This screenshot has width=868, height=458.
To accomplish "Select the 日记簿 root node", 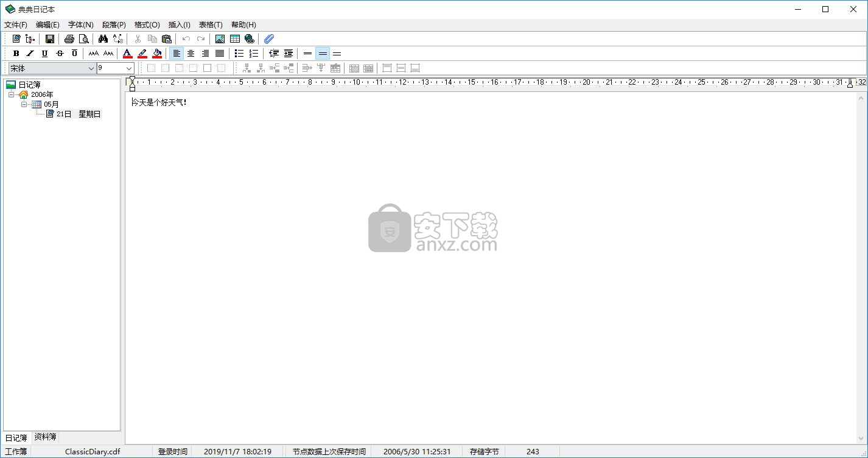I will point(29,85).
